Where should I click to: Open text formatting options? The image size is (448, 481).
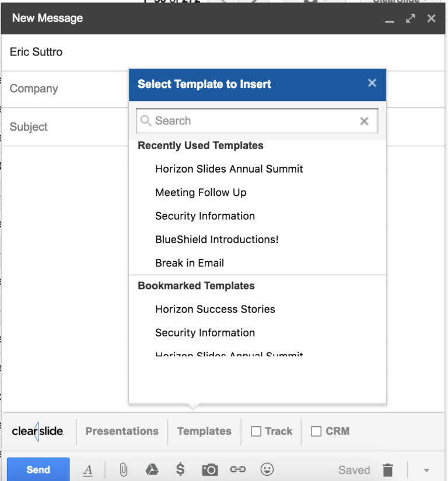click(x=88, y=469)
